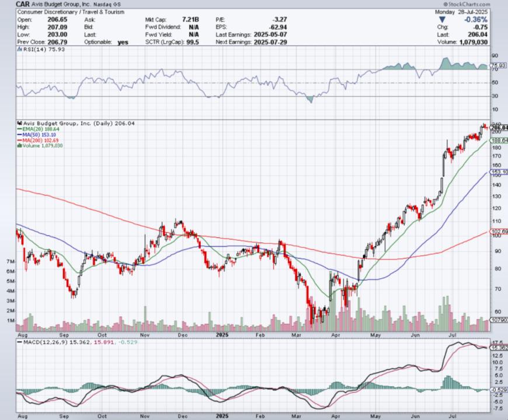Click the 75.93 RSI value tag on axis
This screenshot has height=420, width=508.
pos(499,65)
